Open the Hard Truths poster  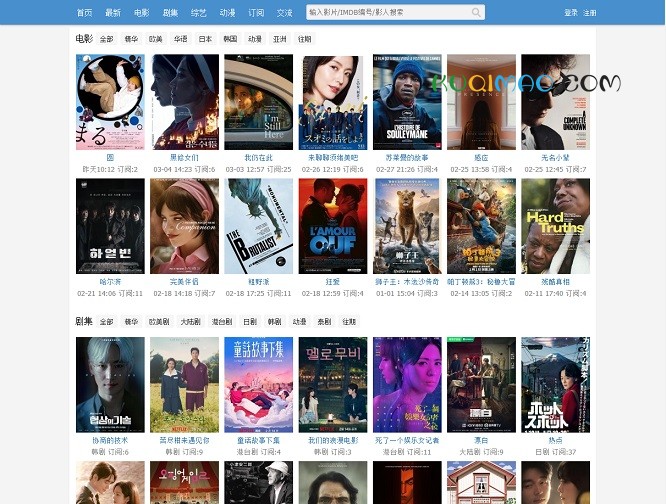(556, 226)
